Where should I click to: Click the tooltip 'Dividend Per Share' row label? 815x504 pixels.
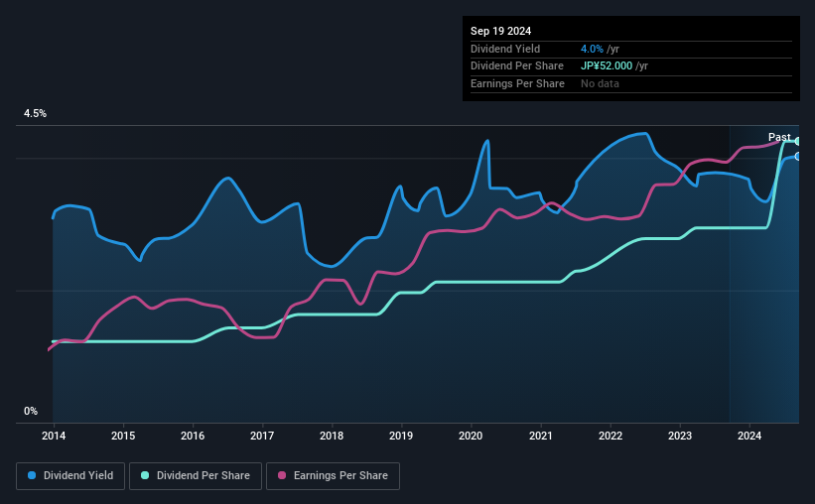coord(517,66)
